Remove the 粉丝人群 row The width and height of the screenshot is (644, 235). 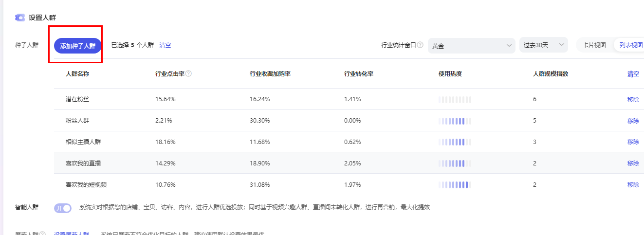click(633, 121)
